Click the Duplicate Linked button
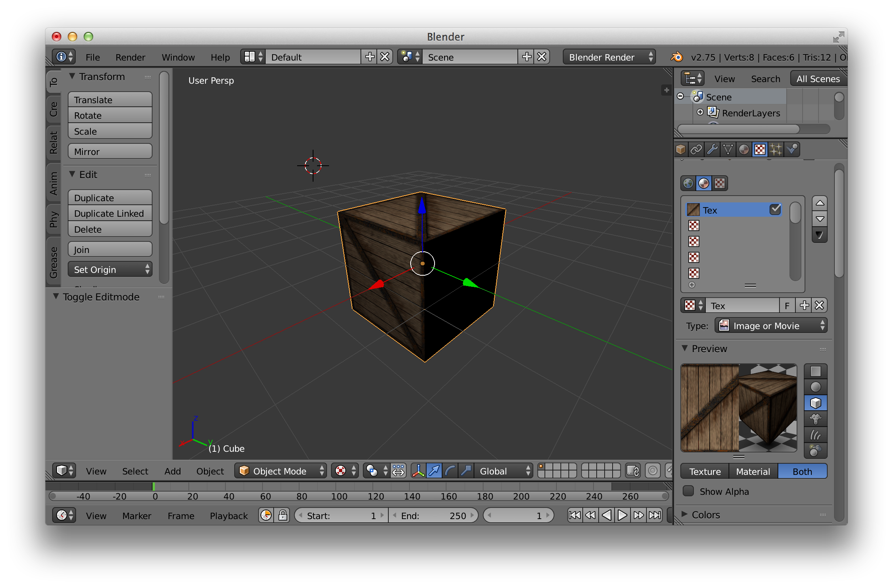Screen dimensions: 893x588 [x=109, y=214]
